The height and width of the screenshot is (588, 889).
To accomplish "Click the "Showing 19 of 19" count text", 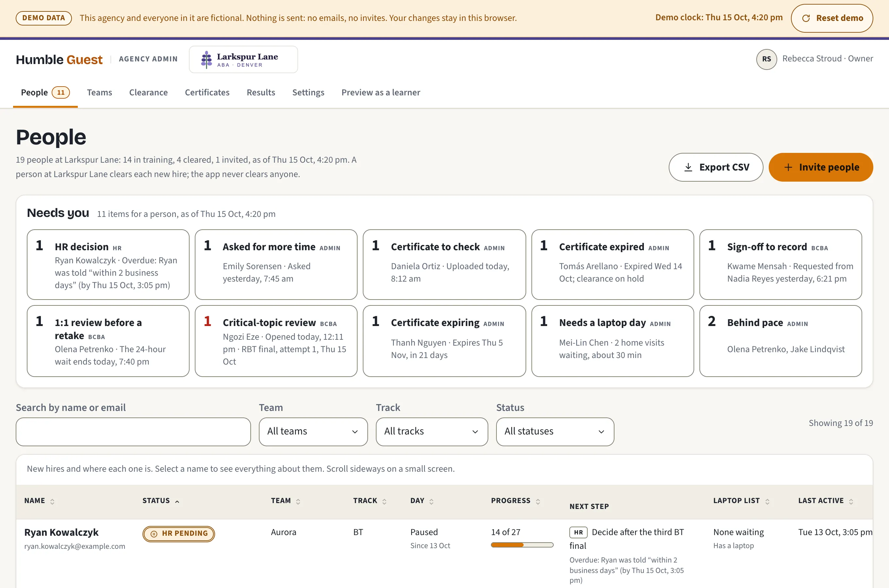I will point(841,423).
